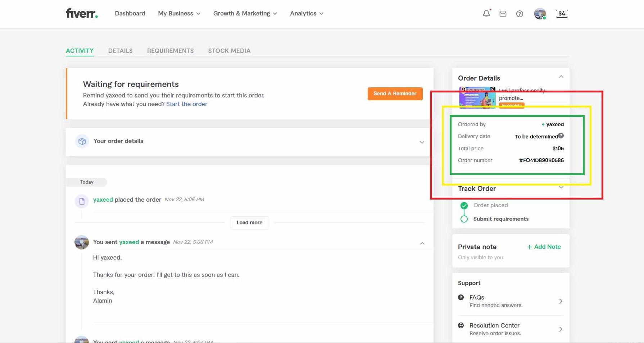Screen dimensions: 644x343
Task: Click the Resolution Center row chevron
Action: pos(561,329)
